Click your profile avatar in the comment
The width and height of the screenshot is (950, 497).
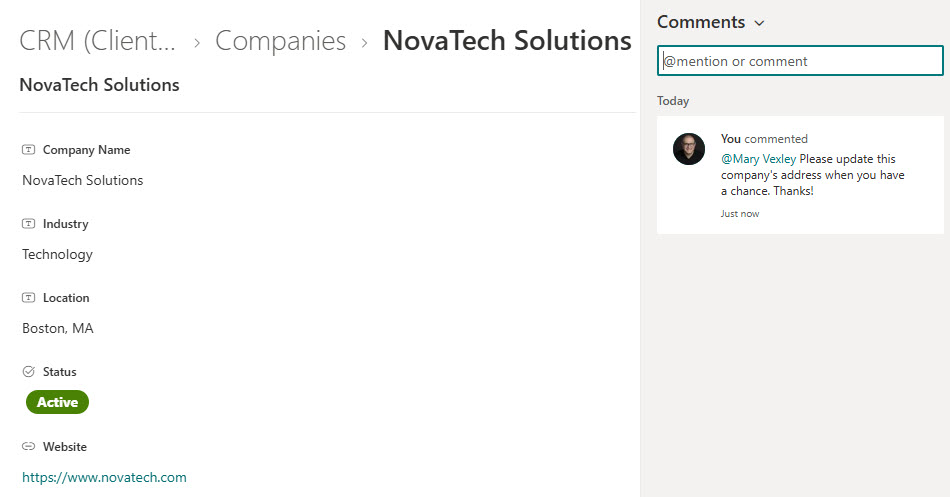[x=689, y=149]
